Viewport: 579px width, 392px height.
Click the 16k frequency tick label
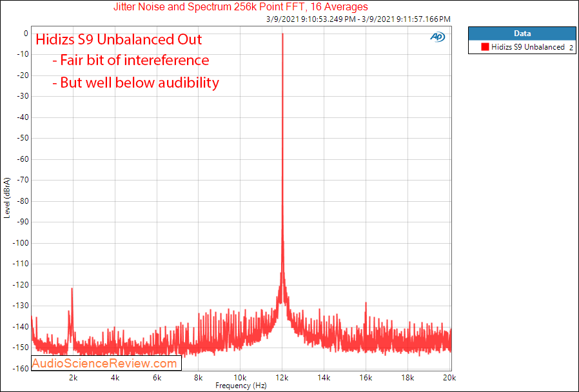click(x=366, y=378)
